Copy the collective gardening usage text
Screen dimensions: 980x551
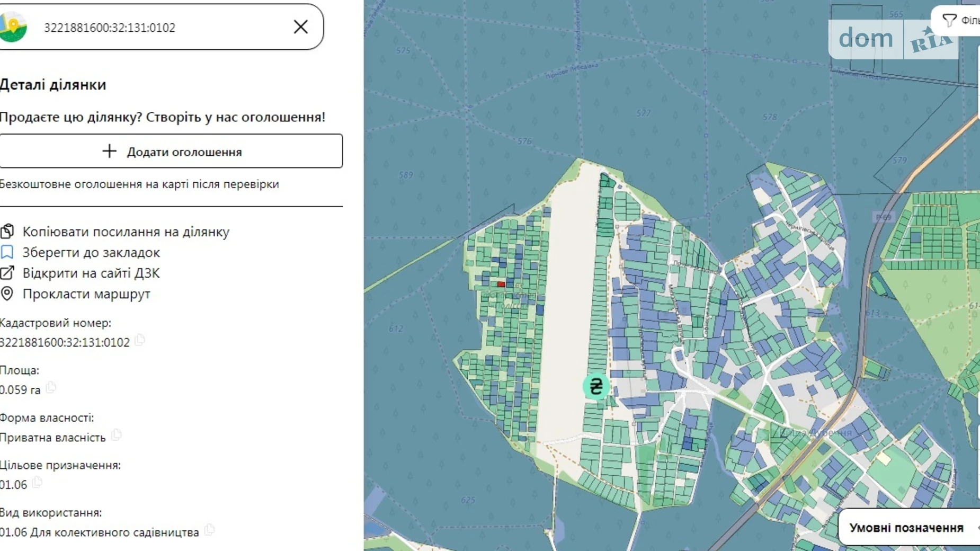(210, 529)
